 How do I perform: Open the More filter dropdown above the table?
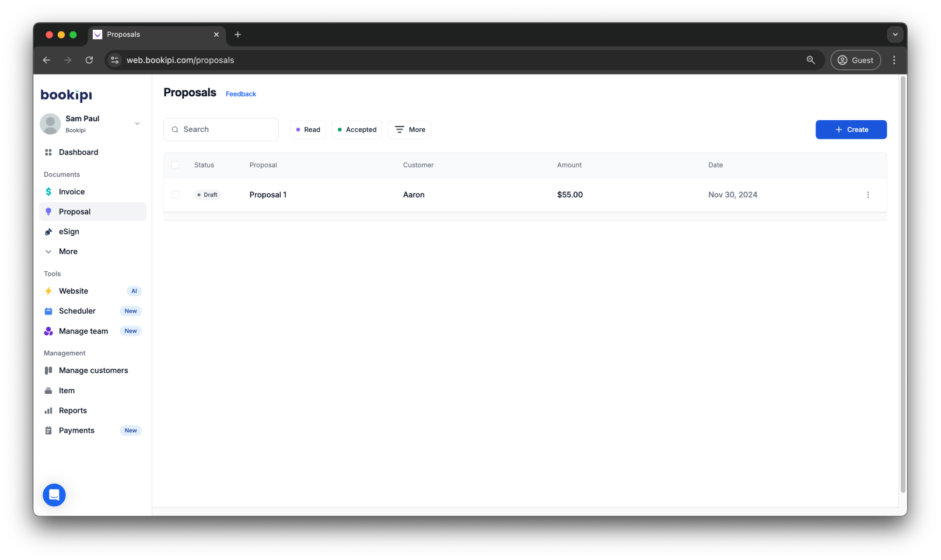coord(409,129)
